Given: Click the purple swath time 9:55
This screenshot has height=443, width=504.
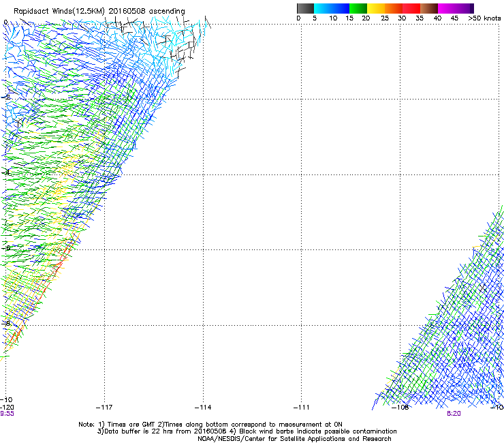Looking at the screenshot, I should (x=7, y=414).
